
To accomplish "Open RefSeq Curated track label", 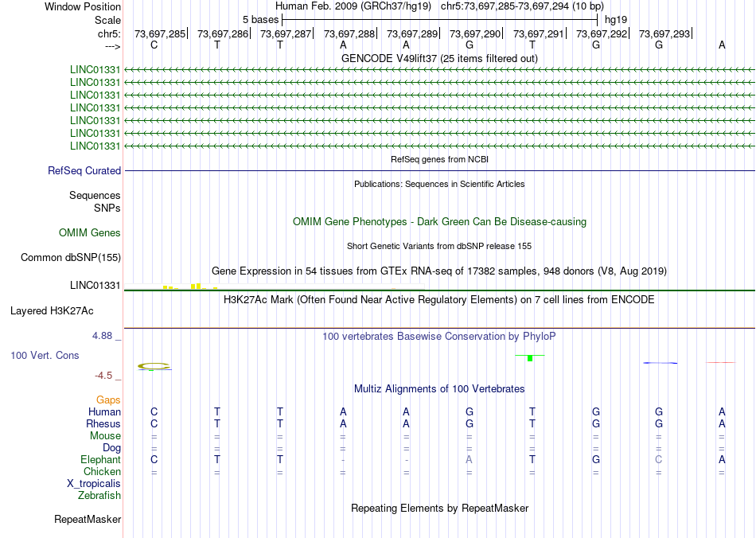I will point(84,170).
